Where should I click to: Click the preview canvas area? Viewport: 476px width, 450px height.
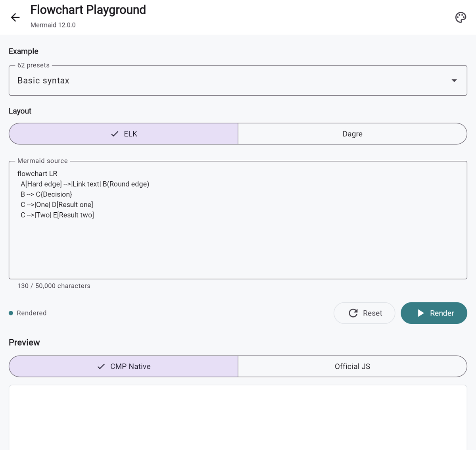(238, 417)
